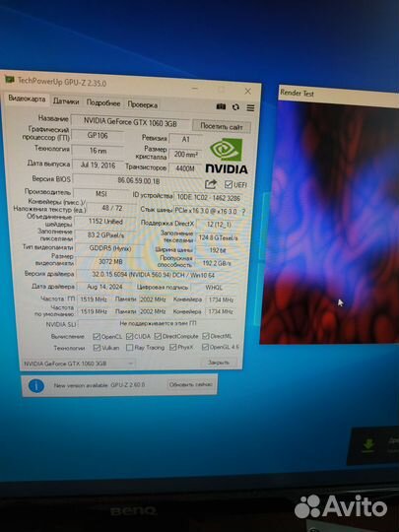399x532 pixels.
Task: Click the Закрыть button
Action: [x=219, y=363]
